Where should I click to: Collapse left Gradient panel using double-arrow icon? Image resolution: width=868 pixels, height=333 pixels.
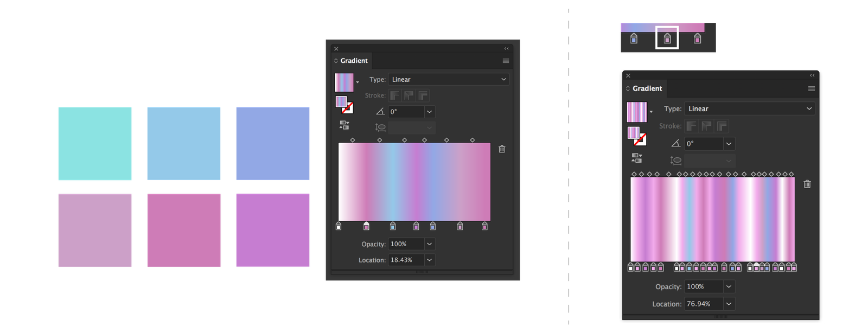pos(507,49)
